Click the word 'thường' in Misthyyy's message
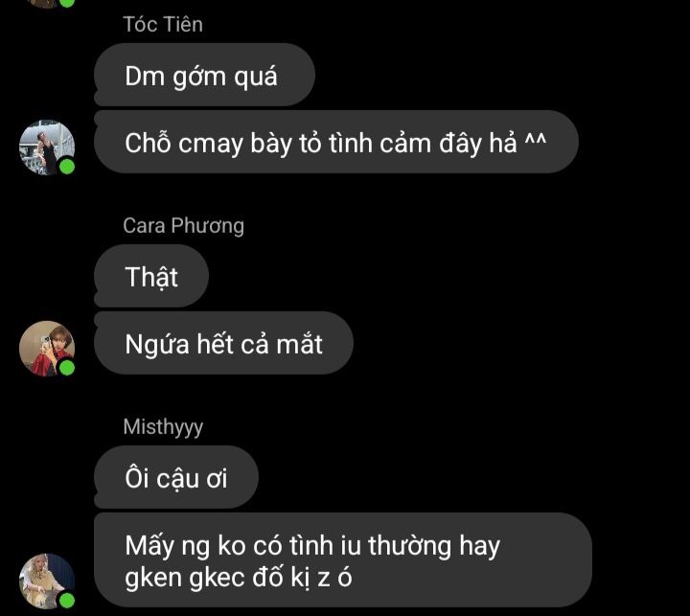Image resolution: width=690 pixels, height=616 pixels. click(x=410, y=546)
